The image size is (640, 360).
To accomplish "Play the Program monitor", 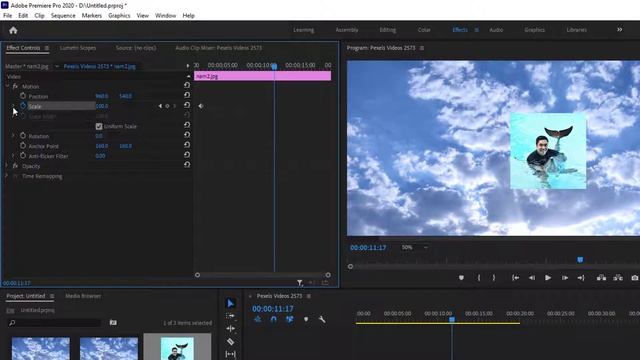I will tap(548, 278).
